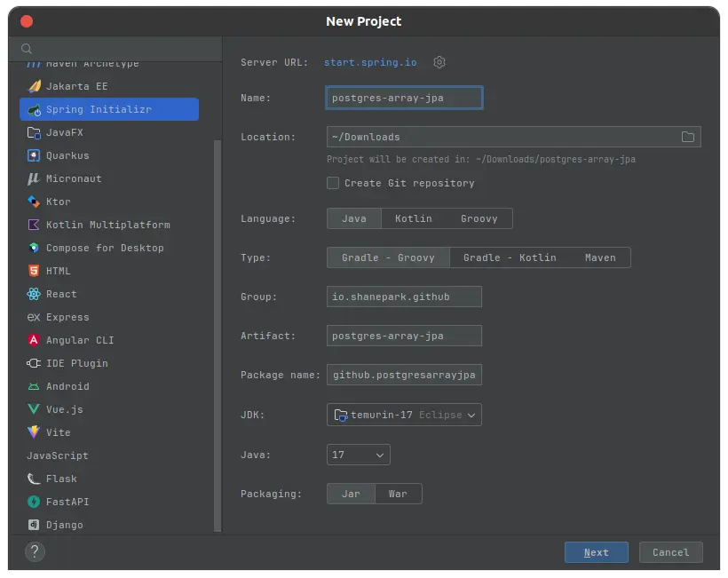This screenshot has width=728, height=578.
Task: Click the FastAPI icon
Action: 34,502
